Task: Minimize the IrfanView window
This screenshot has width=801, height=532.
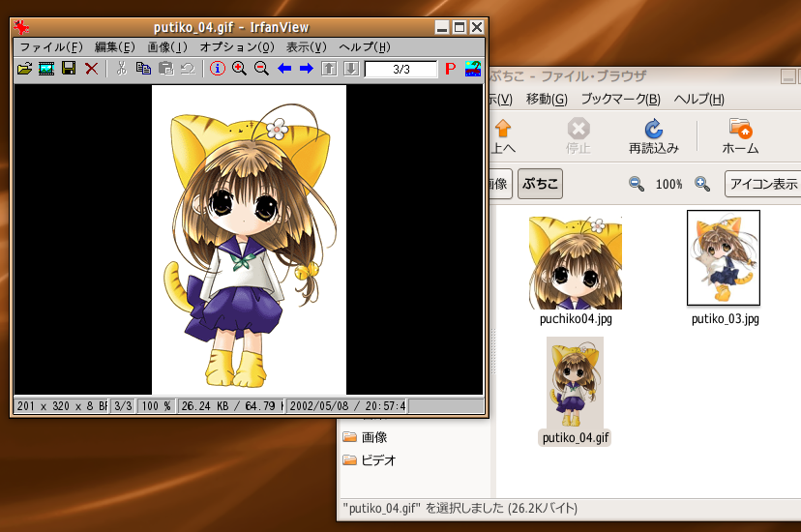Action: 442,27
